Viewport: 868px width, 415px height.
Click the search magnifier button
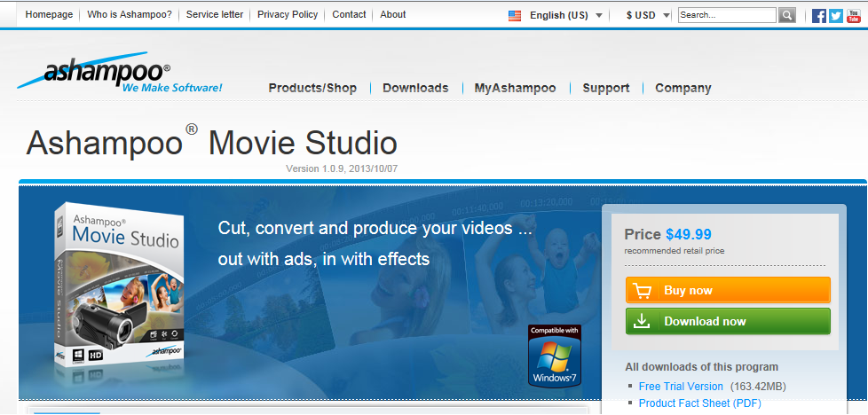coord(786,15)
